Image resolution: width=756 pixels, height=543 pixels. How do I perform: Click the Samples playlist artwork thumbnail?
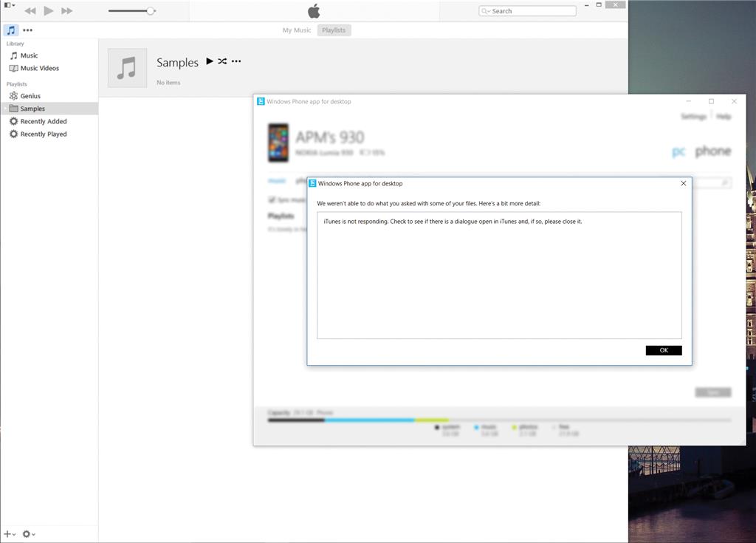pyautogui.click(x=127, y=67)
